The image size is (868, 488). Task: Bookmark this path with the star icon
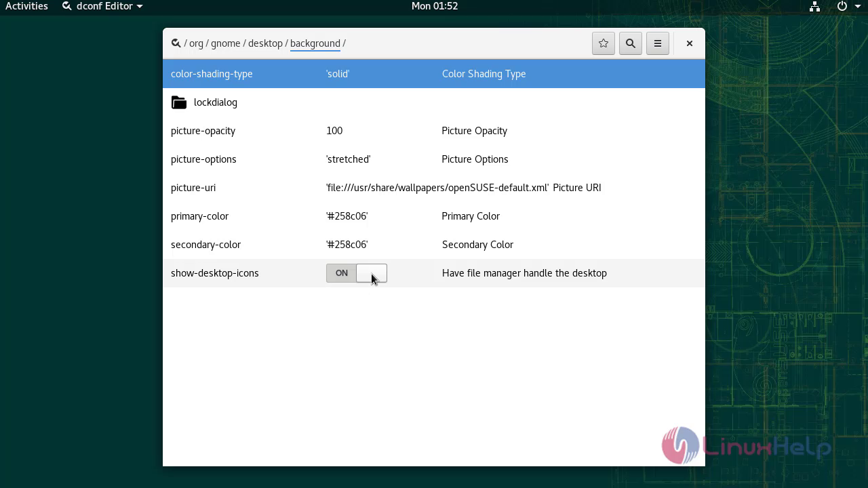pos(604,43)
